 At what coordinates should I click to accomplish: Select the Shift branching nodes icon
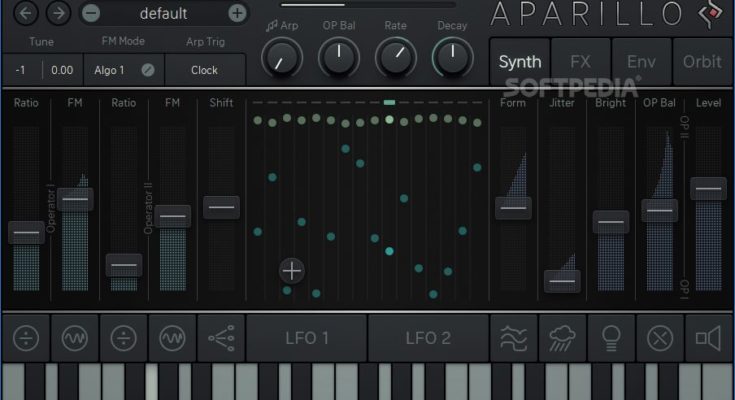pos(221,339)
